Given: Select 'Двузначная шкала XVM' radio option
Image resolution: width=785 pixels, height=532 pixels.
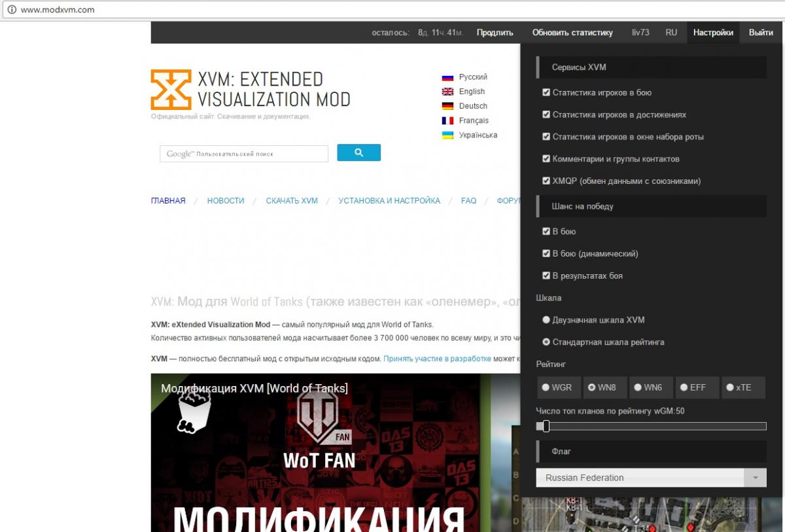Looking at the screenshot, I should point(546,320).
